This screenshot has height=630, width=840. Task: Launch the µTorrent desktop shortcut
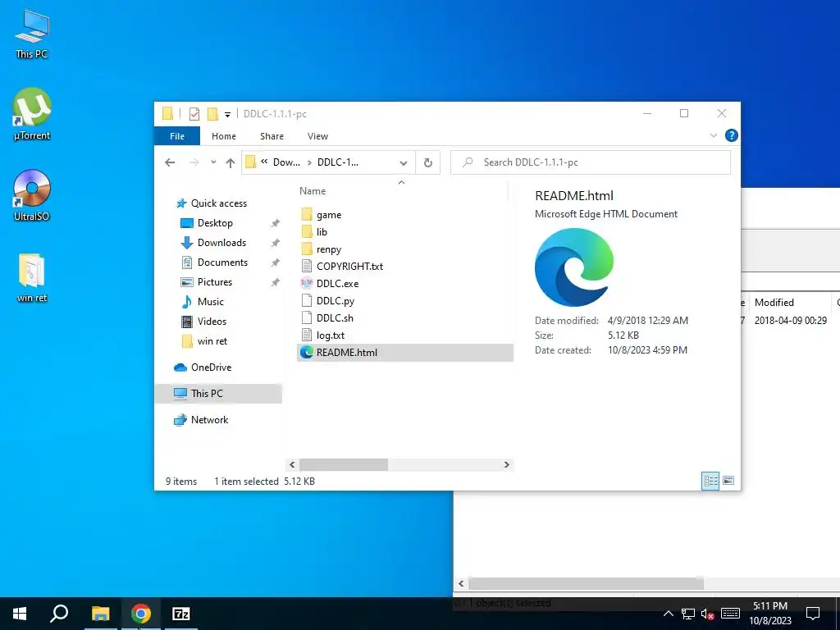point(32,114)
